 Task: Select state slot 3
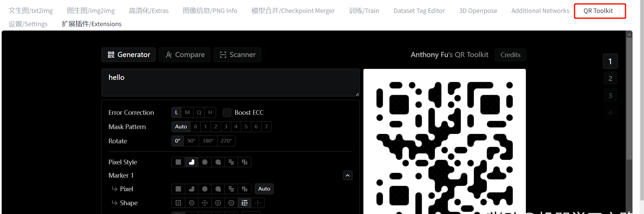coord(610,95)
